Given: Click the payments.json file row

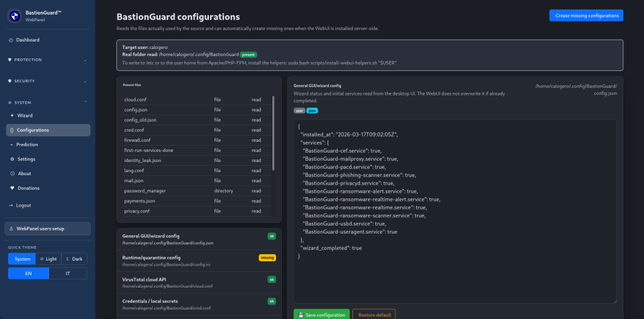Looking at the screenshot, I should 197,202.
